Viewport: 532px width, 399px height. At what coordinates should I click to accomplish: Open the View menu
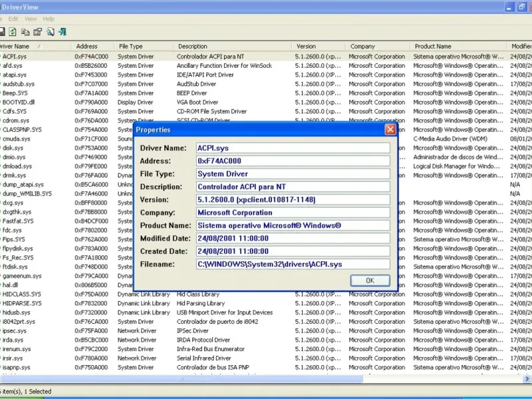pyautogui.click(x=31, y=19)
